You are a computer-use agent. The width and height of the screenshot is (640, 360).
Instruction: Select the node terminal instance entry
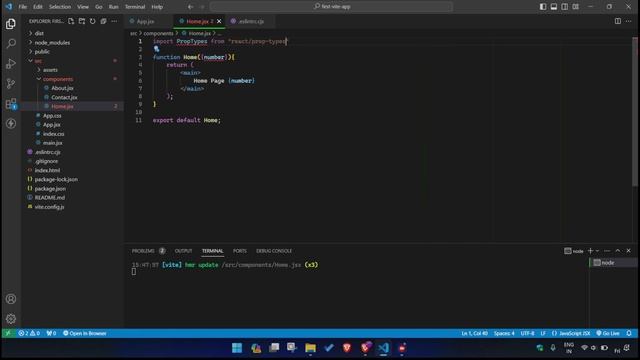click(613, 263)
